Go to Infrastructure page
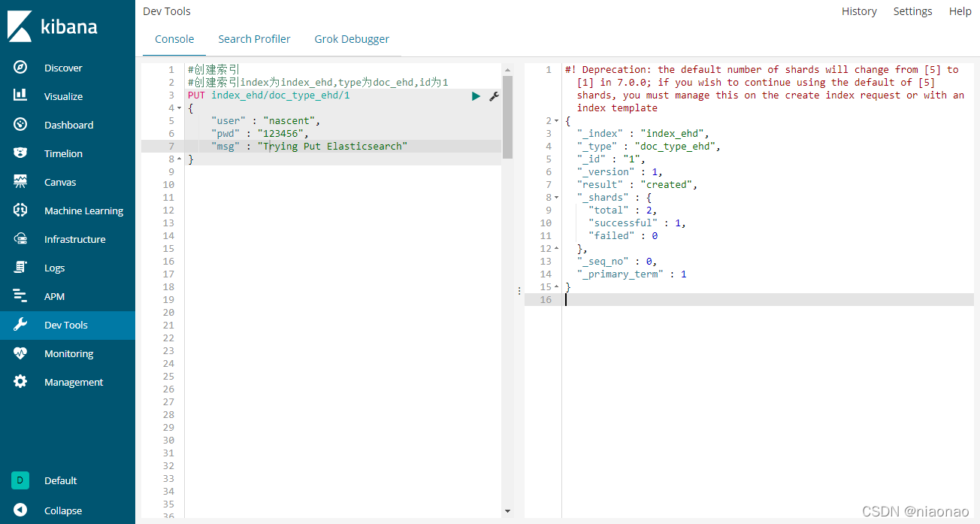This screenshot has height=524, width=980. [75, 239]
